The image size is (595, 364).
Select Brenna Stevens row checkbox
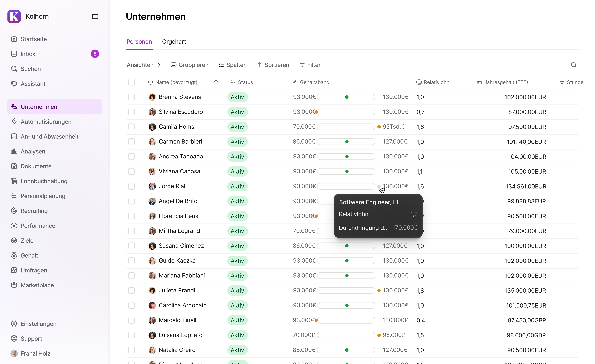coord(131,97)
